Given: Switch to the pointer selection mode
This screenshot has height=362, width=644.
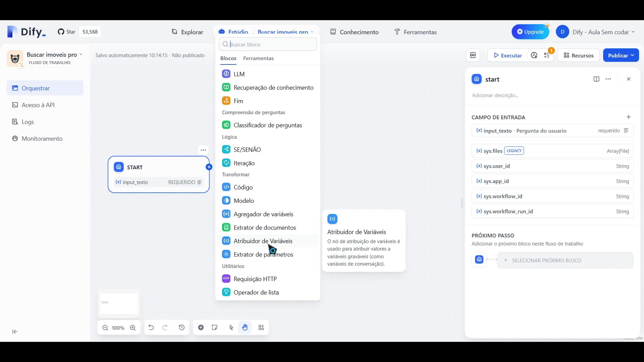Looking at the screenshot, I should point(231,327).
